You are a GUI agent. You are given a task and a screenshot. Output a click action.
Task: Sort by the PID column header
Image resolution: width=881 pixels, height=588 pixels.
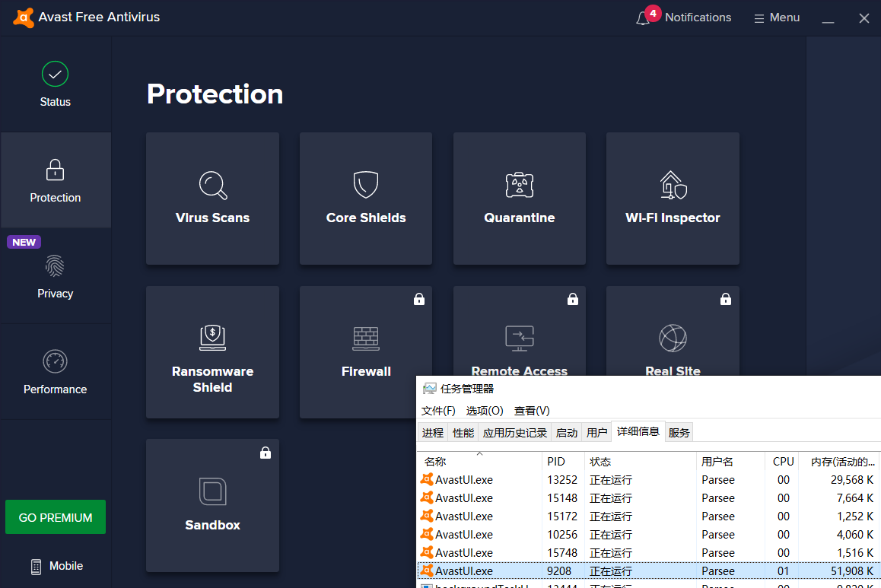pyautogui.click(x=562, y=461)
